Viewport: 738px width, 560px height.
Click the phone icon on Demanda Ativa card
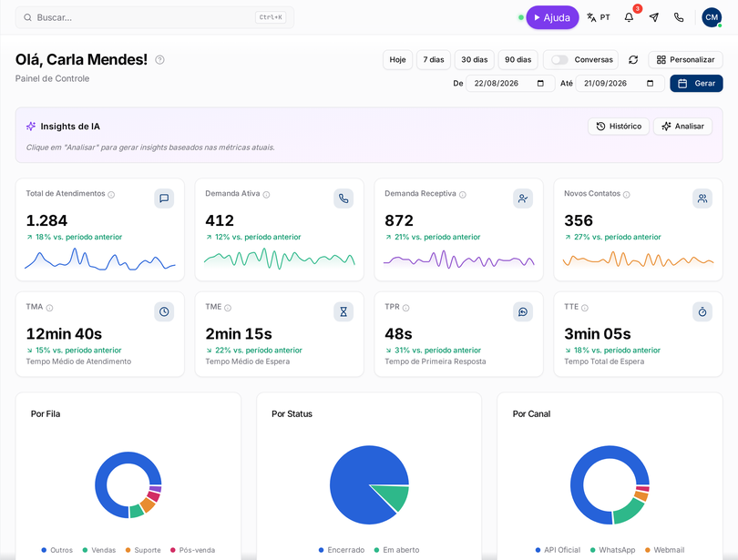coord(343,199)
